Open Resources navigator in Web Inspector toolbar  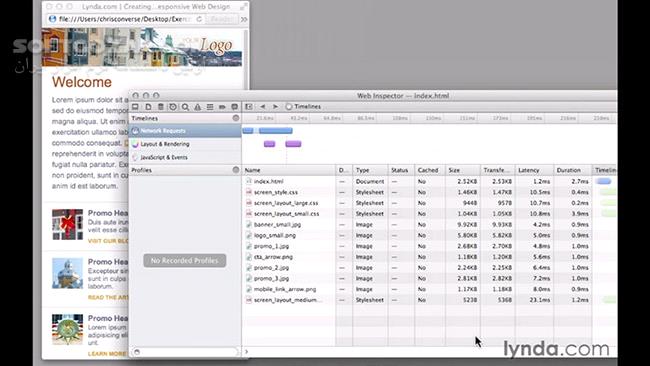click(135, 107)
